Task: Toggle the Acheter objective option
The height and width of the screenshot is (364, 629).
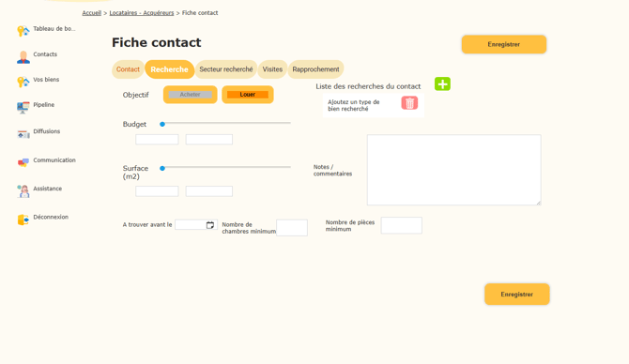Action: [x=191, y=95]
